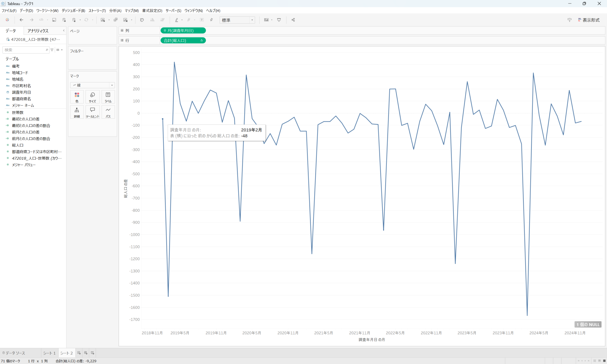Switch to the アナリティクス tab

tap(38, 31)
